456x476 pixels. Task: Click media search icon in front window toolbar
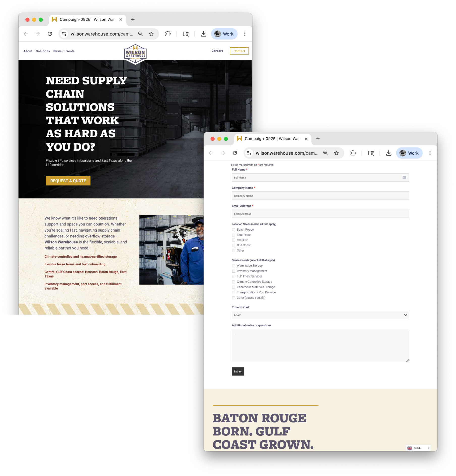tap(371, 153)
